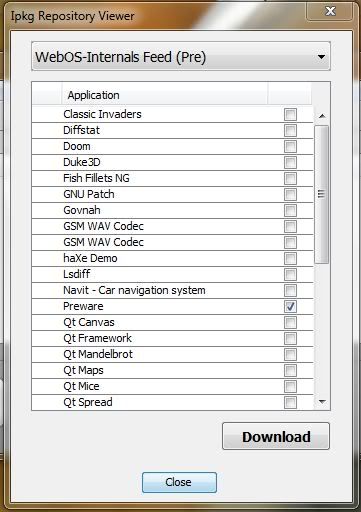The image size is (361, 512).
Task: Check the haXe Demo checkbox
Action: pos(290,258)
